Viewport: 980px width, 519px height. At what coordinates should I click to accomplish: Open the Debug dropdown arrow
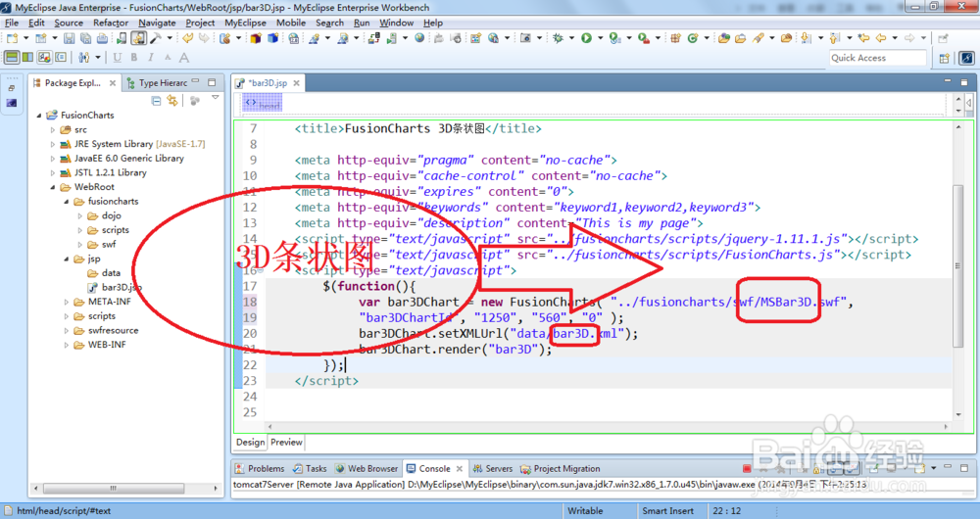571,38
